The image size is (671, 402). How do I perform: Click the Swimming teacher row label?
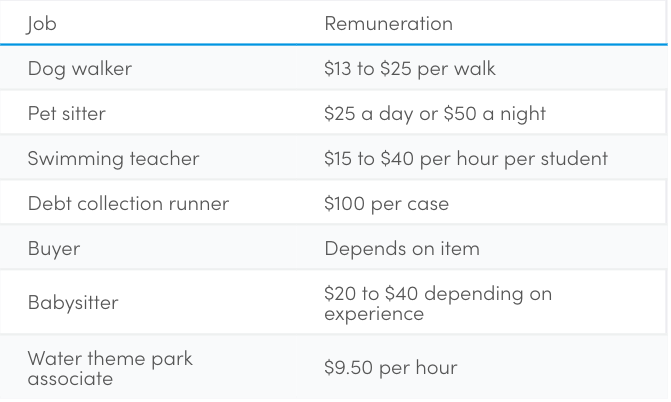(x=113, y=158)
